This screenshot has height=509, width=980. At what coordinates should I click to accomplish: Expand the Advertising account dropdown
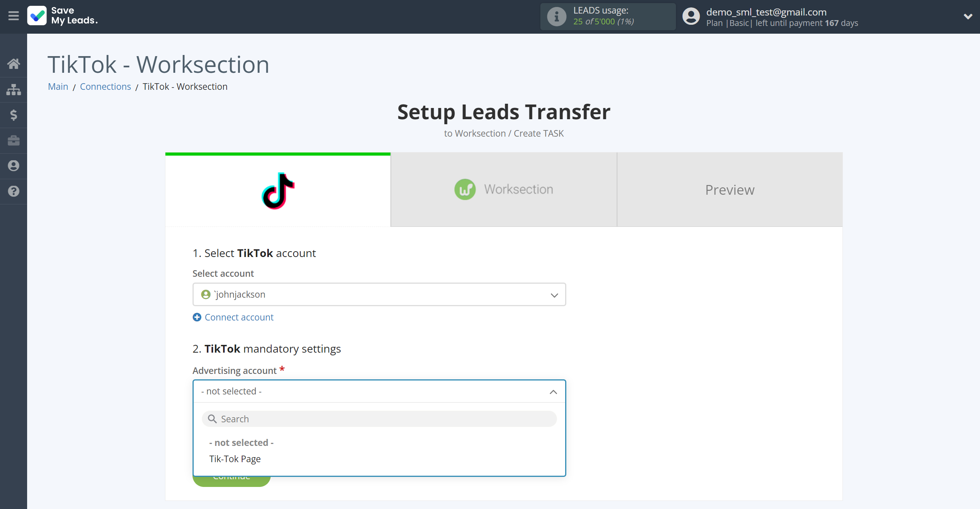pos(379,391)
